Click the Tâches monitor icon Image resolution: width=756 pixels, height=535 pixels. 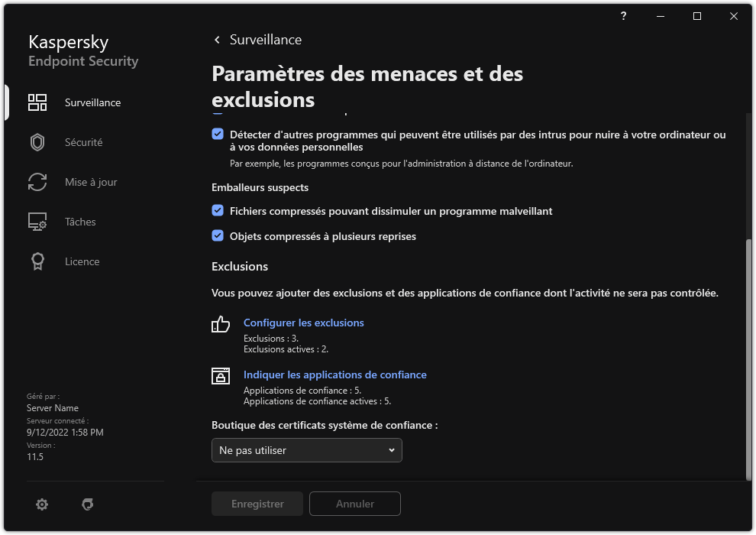click(x=37, y=222)
